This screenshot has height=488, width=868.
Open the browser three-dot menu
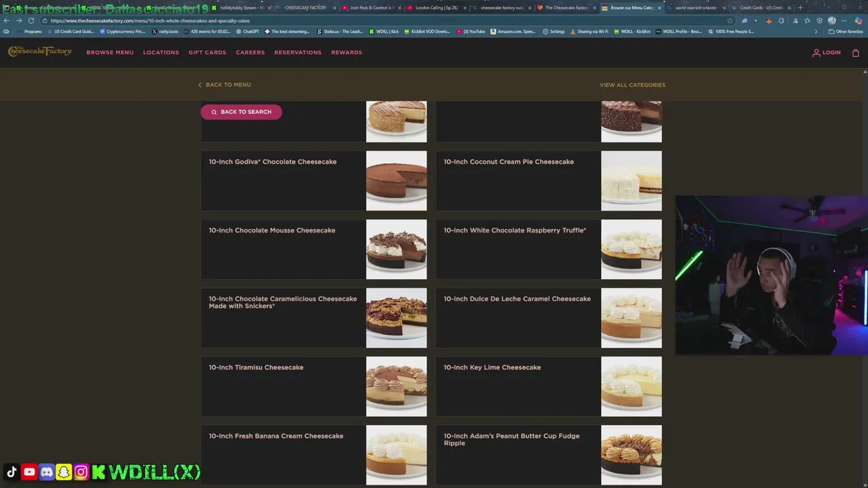pos(844,20)
